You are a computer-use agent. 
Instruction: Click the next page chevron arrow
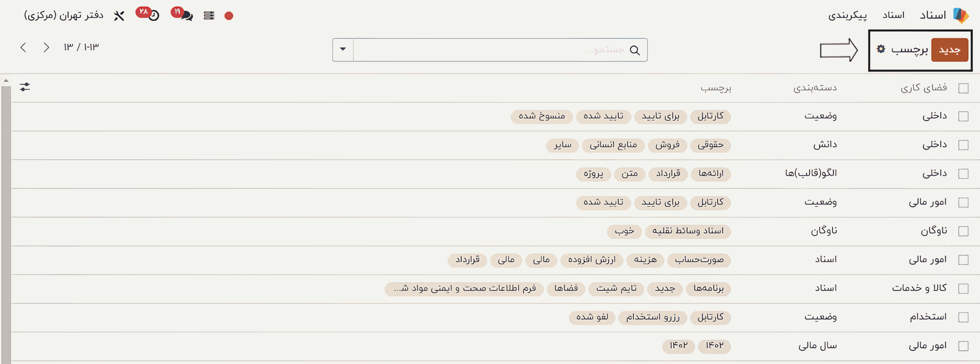24,47
